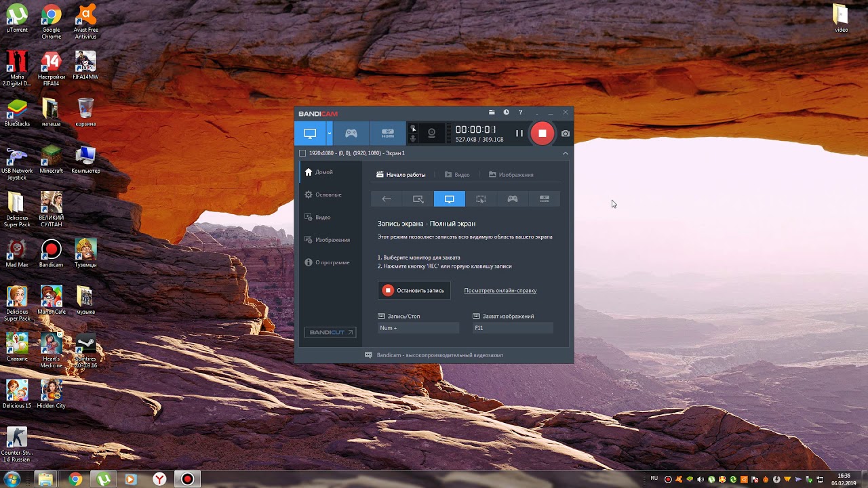Select the Hidden City desktop icon
The width and height of the screenshot is (868, 488).
click(x=52, y=394)
